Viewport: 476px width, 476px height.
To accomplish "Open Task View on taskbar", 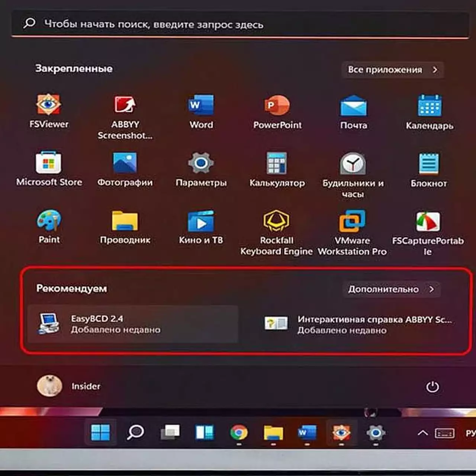I will coord(170,432).
